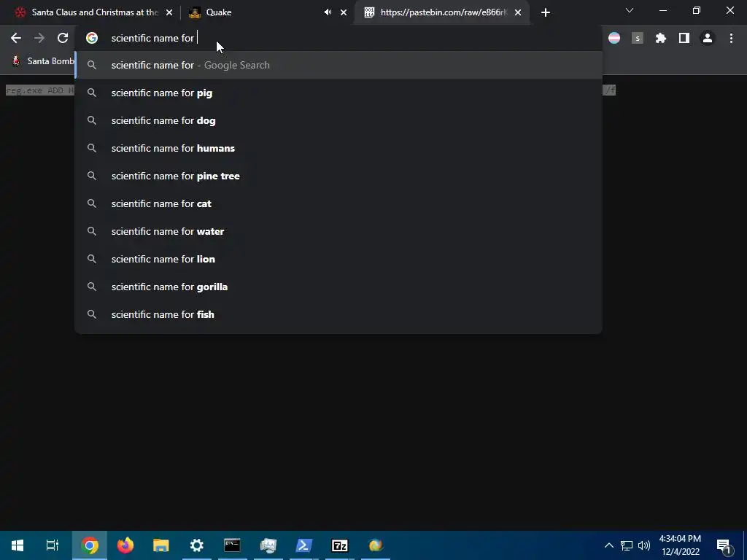Close the Santa Claus and Christmas tab
This screenshot has height=560, width=747.
click(169, 12)
